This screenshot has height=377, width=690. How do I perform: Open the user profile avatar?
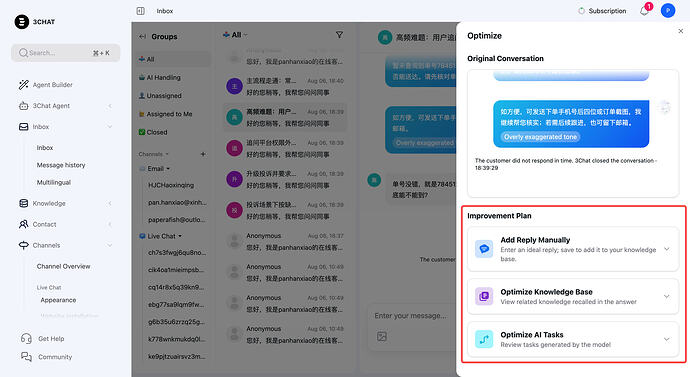click(668, 11)
